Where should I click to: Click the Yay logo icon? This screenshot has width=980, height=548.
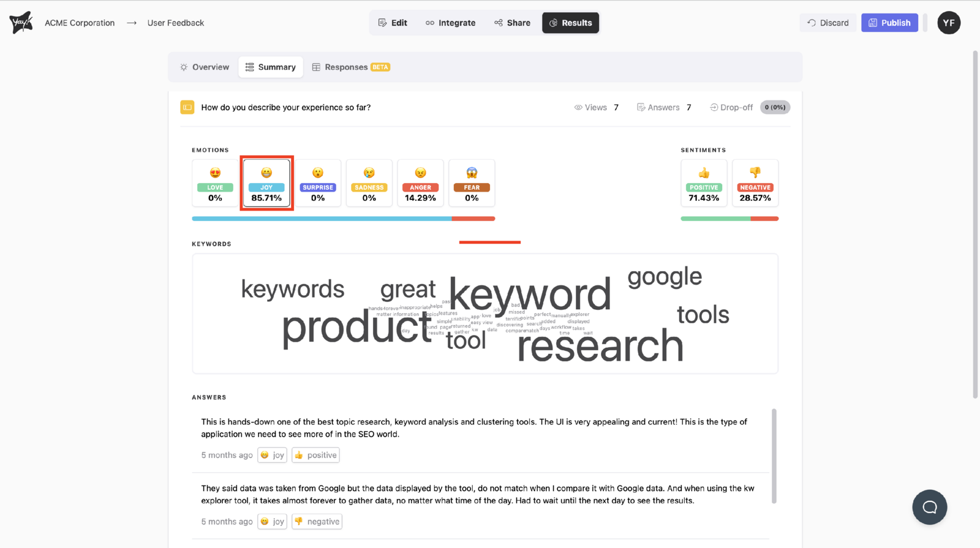[21, 23]
